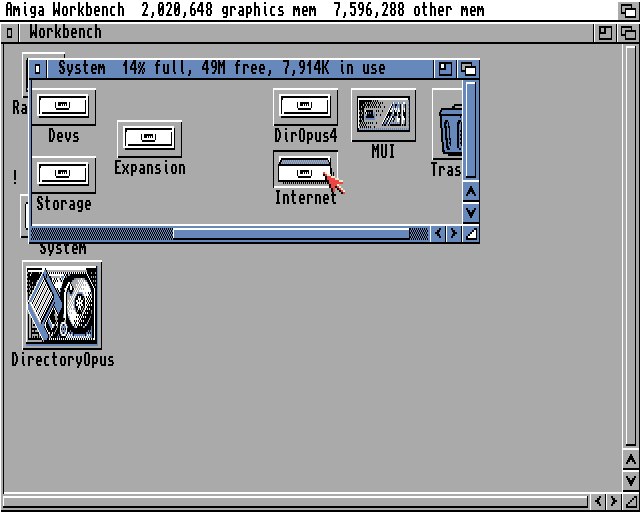Viewport: 640px width, 512px height.
Task: Select the Storage drawer icon
Action: (63, 175)
